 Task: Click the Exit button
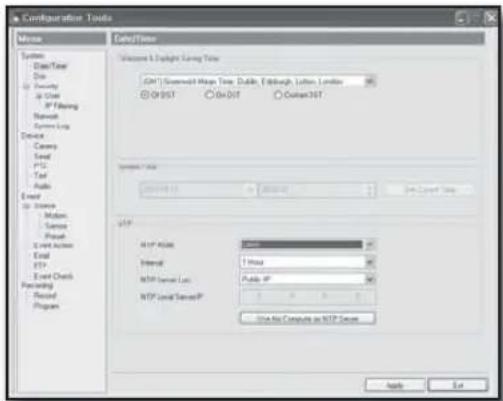(458, 385)
